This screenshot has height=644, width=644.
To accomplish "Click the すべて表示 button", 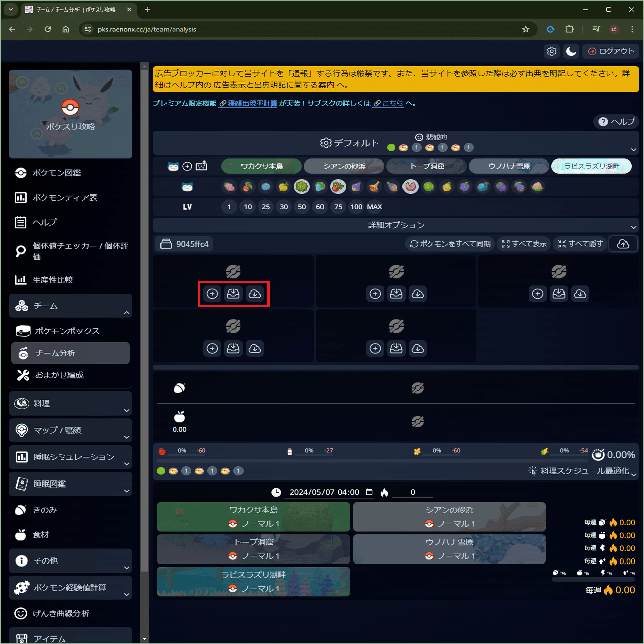I will pyautogui.click(x=524, y=244).
